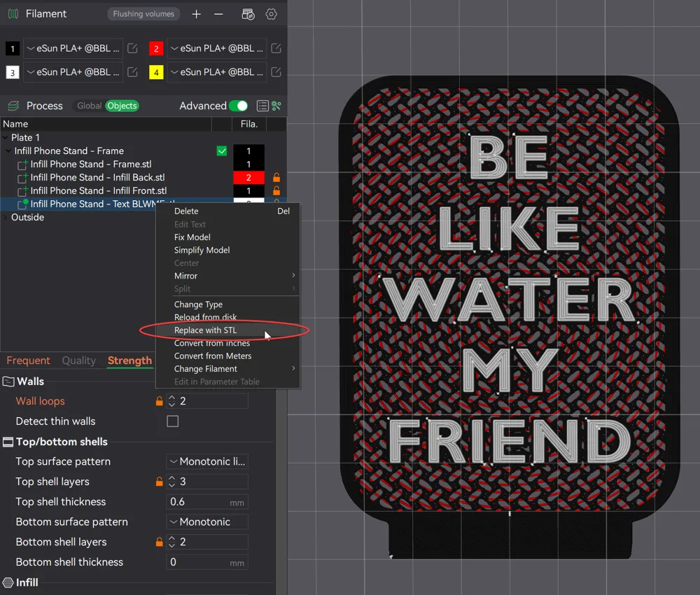Expand the Outside tree node
Viewport: 700px width, 595px height.
tap(6, 218)
